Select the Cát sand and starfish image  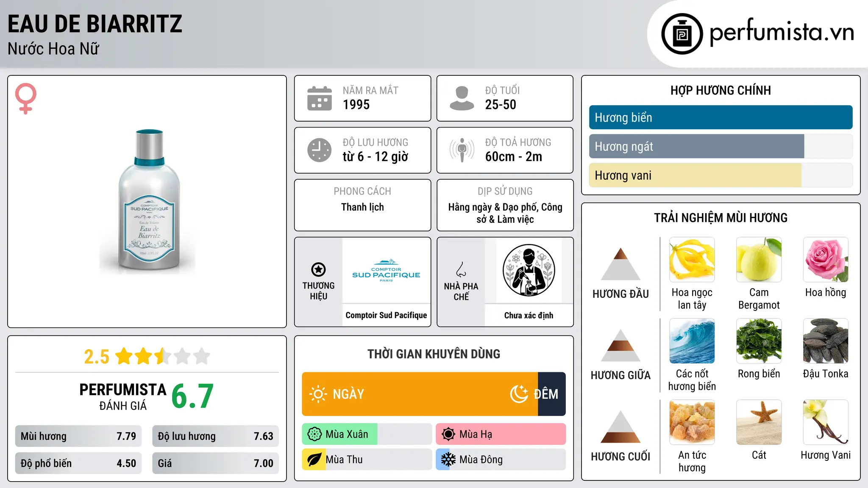click(x=759, y=422)
